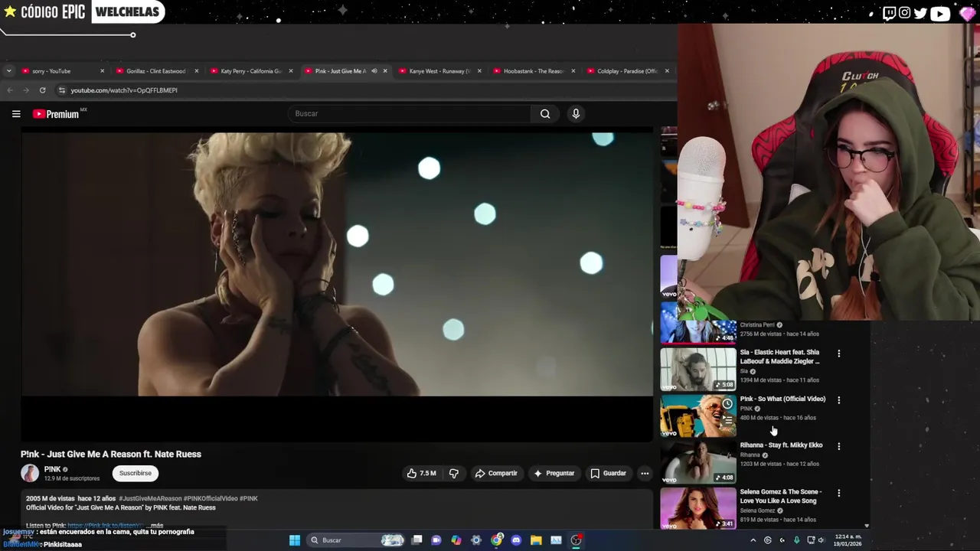The height and width of the screenshot is (551, 980).
Task: Open Google Chrome from the taskbar
Action: coord(496,540)
